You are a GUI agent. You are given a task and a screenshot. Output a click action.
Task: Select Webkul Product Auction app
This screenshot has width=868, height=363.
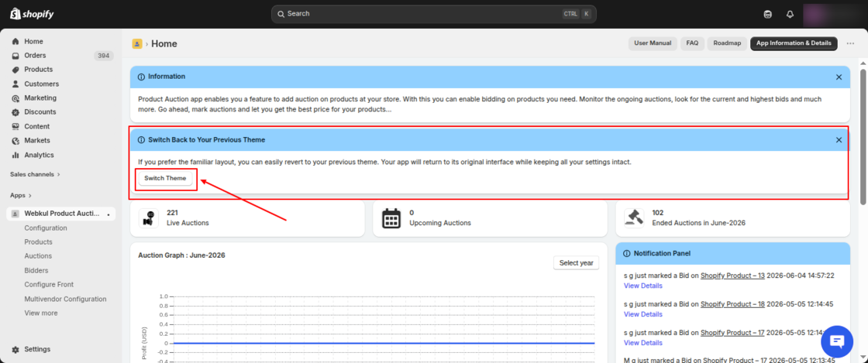coord(61,214)
